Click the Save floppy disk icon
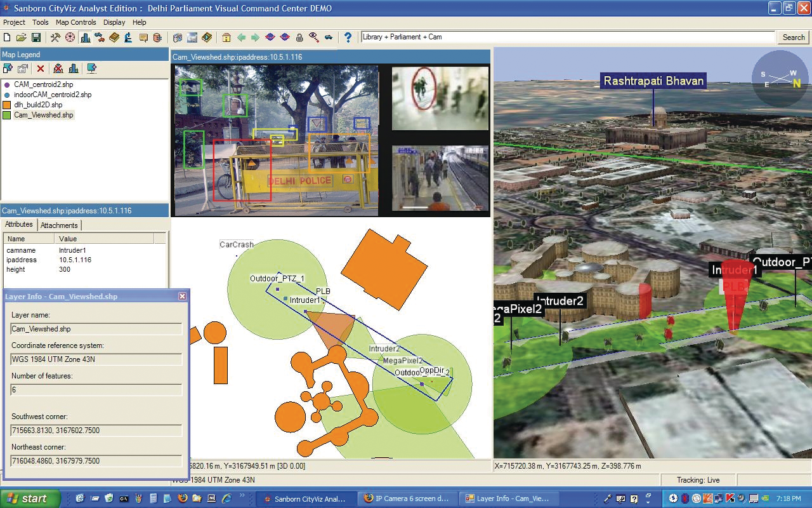 pos(36,37)
